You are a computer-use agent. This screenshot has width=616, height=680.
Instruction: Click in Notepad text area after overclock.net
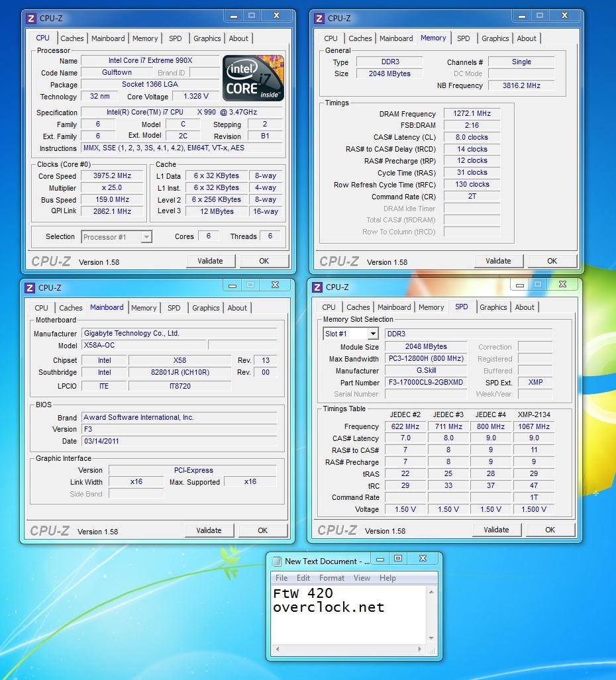pyautogui.click(x=387, y=607)
